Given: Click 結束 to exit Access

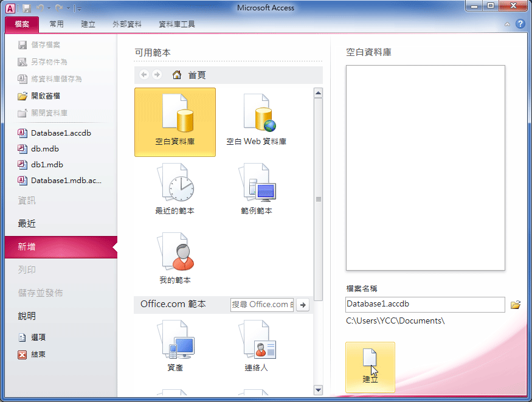Looking at the screenshot, I should click(x=32, y=355).
